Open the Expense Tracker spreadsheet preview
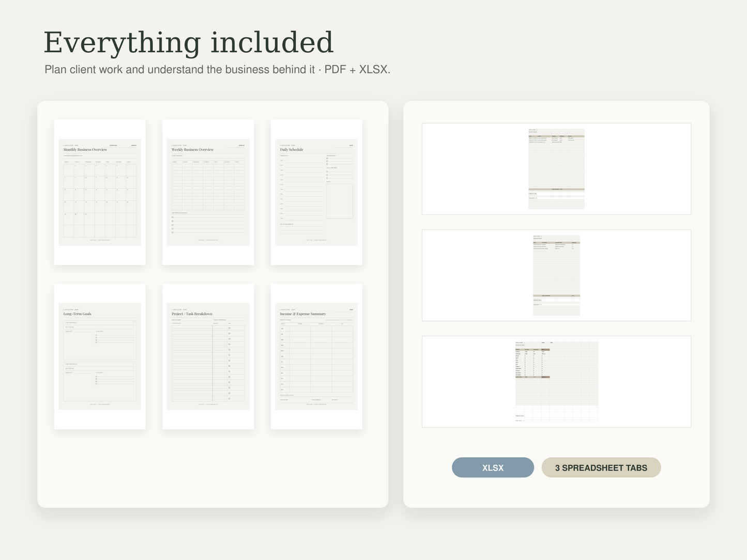Image resolution: width=747 pixels, height=560 pixels. click(556, 275)
